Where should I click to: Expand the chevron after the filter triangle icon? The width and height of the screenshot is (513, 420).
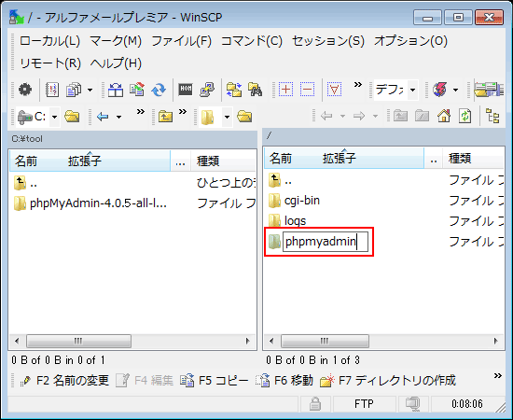pyautogui.click(x=358, y=85)
